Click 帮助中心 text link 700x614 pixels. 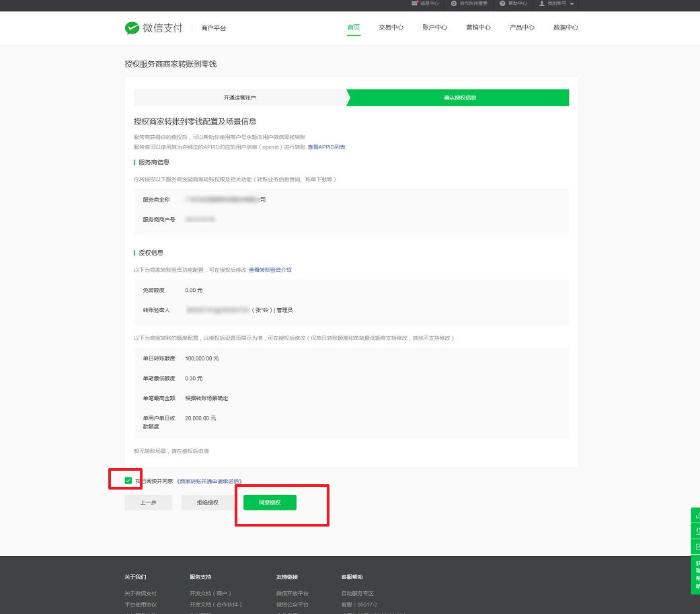click(x=517, y=3)
